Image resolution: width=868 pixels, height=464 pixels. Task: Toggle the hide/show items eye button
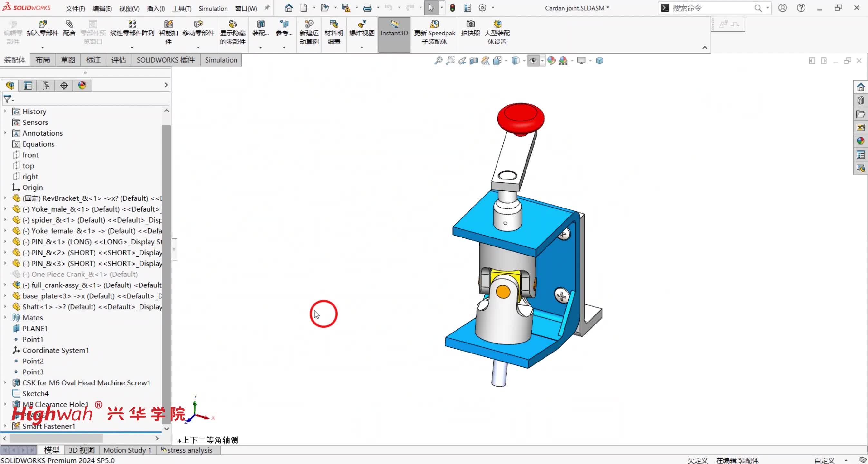pyautogui.click(x=533, y=61)
